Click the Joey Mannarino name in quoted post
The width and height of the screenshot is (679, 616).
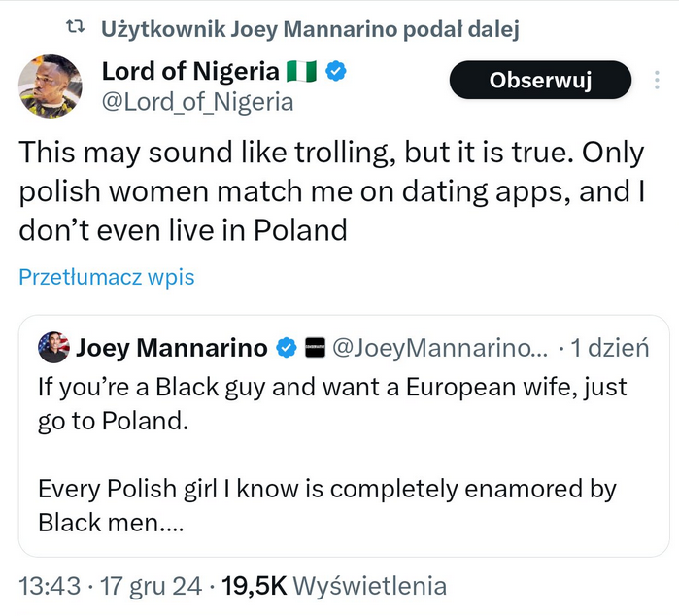coord(171,347)
